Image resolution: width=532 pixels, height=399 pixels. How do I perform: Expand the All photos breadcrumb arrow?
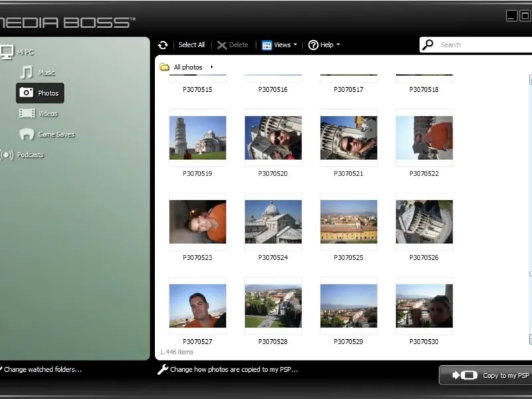pyautogui.click(x=211, y=67)
